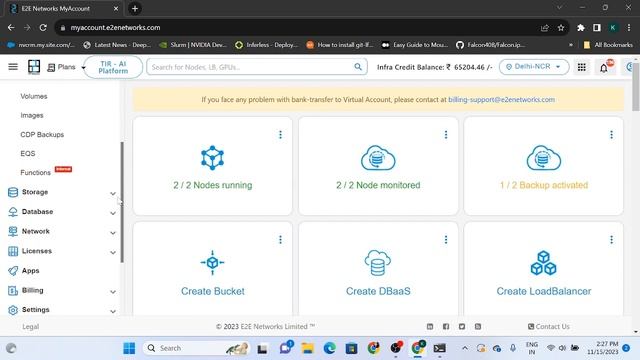Screen dimensions: 640x360
Task: Click the 2 / 2 Node monitored text
Action: 378,185
